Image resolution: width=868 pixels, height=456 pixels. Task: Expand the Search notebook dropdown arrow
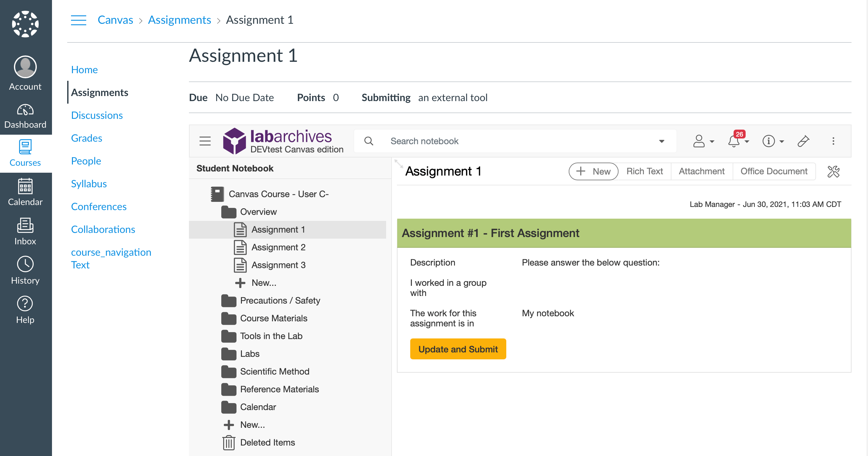(x=661, y=141)
